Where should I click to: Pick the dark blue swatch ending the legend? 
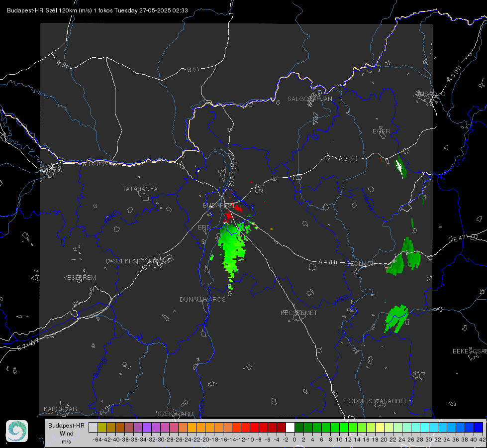(x=479, y=427)
